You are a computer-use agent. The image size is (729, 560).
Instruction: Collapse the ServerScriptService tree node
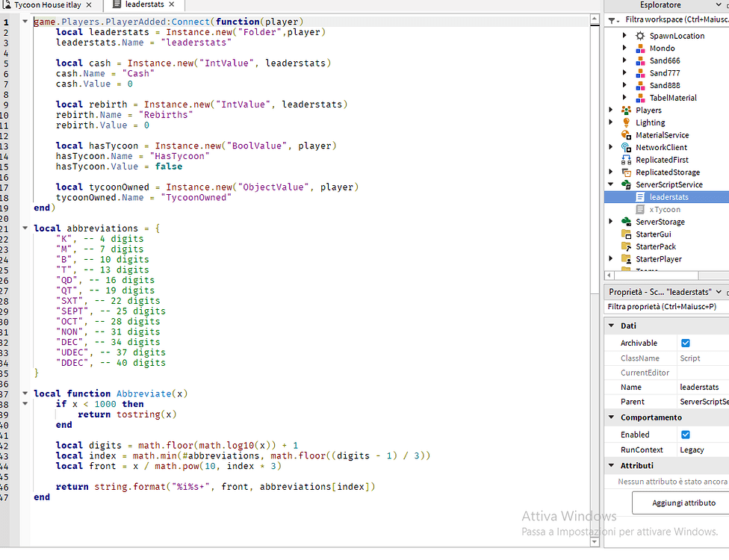611,184
